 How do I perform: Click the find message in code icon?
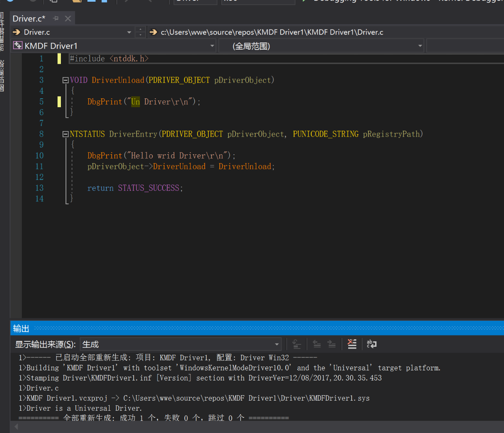tap(297, 344)
